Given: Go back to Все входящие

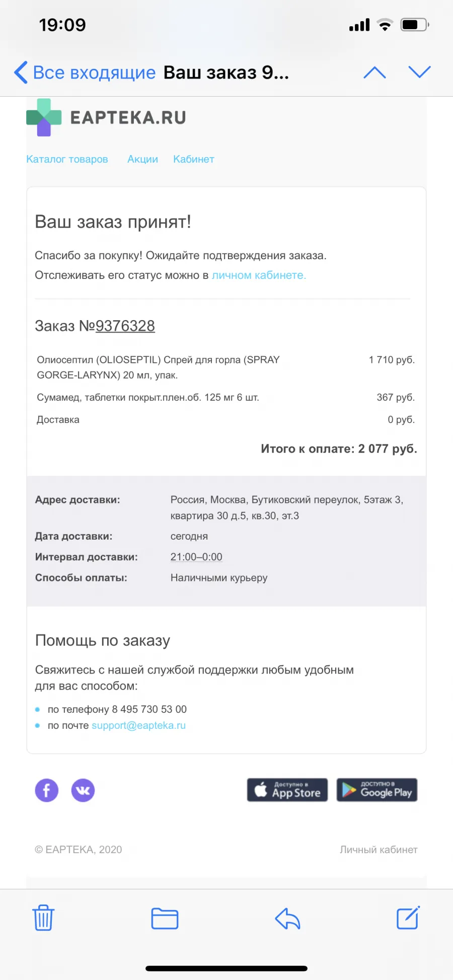Looking at the screenshot, I should [x=85, y=72].
